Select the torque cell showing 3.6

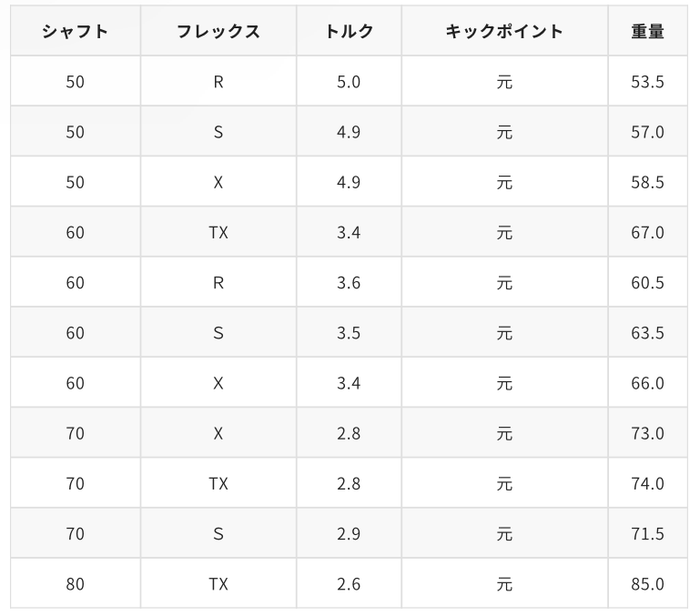click(349, 283)
